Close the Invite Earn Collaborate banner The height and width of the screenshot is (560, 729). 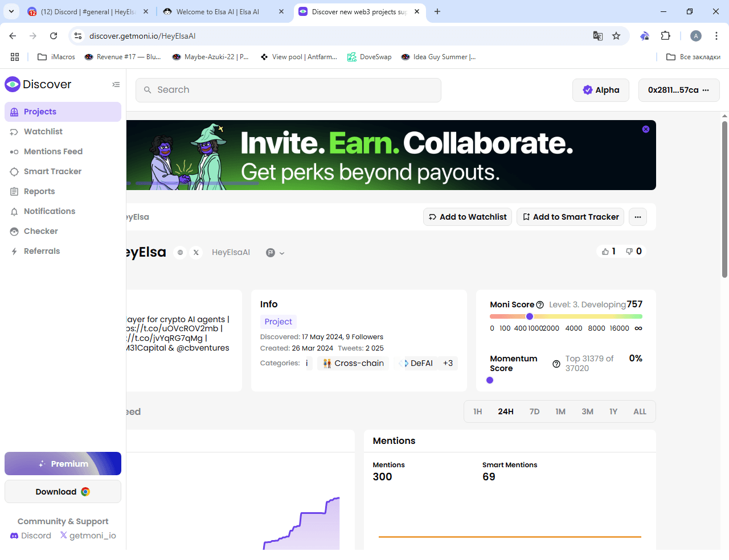coord(646,129)
